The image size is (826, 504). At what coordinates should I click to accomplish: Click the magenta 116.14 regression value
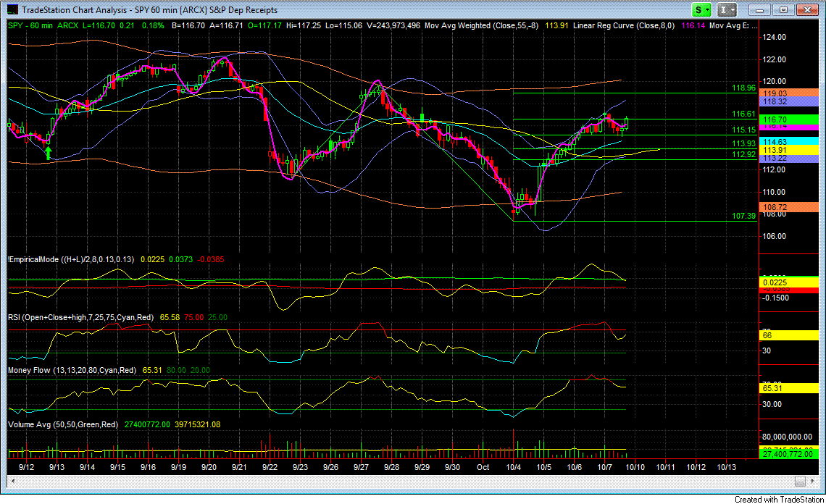[693, 25]
